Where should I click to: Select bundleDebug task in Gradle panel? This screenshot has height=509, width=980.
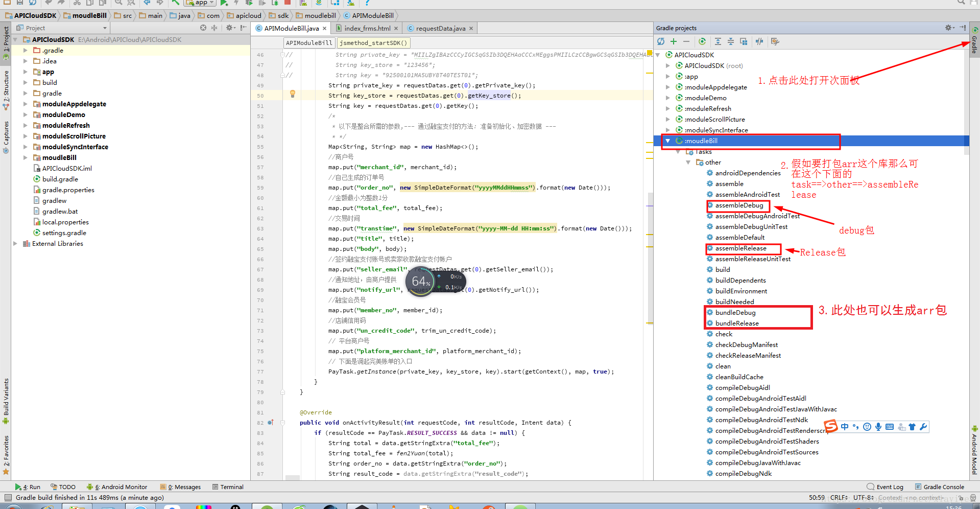coord(735,313)
